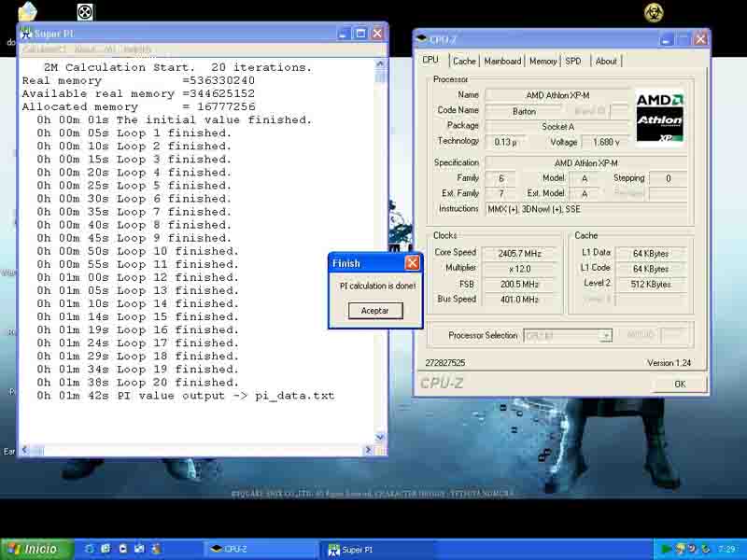This screenshot has width=747, height=560.
Task: Click the CPU-Z title bar icon
Action: click(x=422, y=39)
